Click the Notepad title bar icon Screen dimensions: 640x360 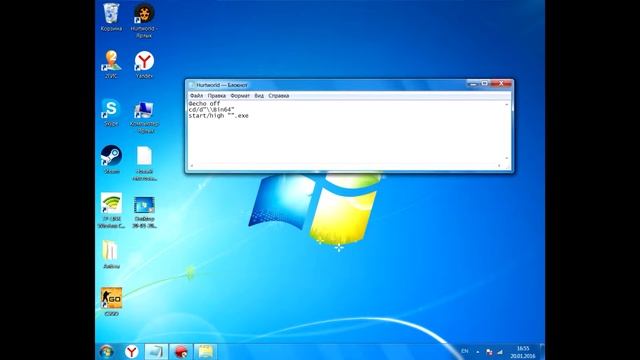coord(192,85)
